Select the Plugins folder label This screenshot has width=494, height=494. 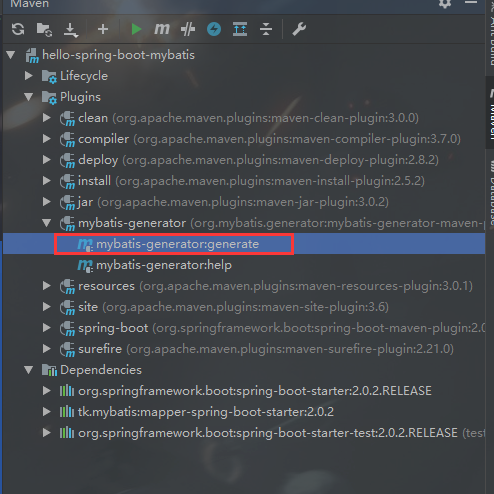point(80,97)
